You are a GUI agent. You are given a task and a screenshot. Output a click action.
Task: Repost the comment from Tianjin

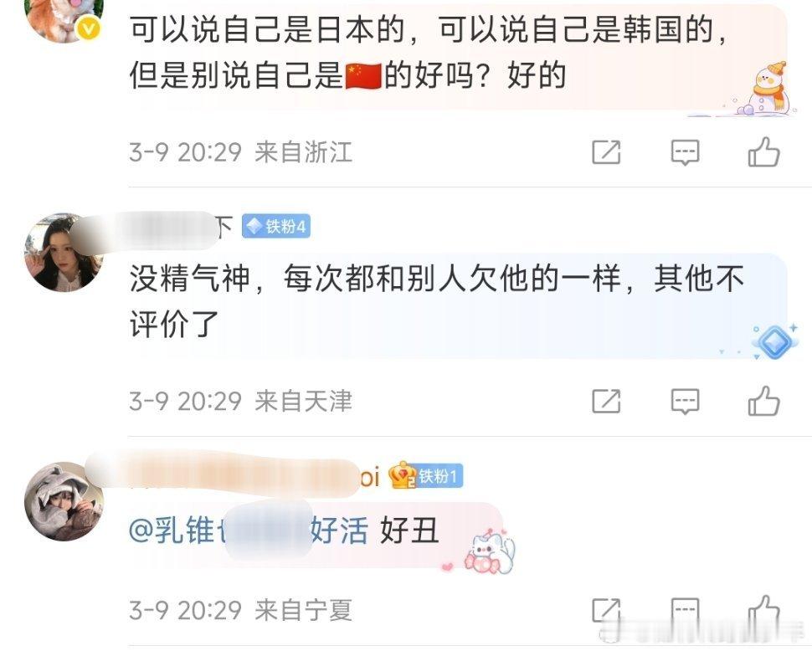pos(606,401)
